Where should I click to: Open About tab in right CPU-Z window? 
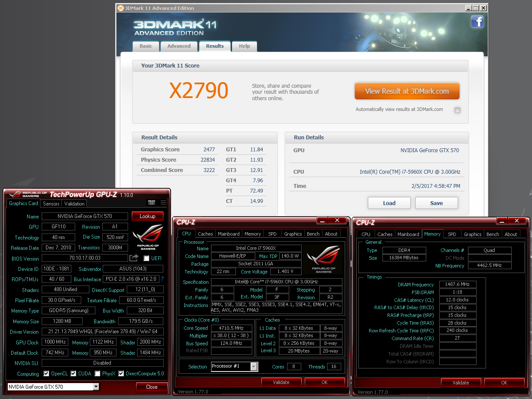point(511,234)
